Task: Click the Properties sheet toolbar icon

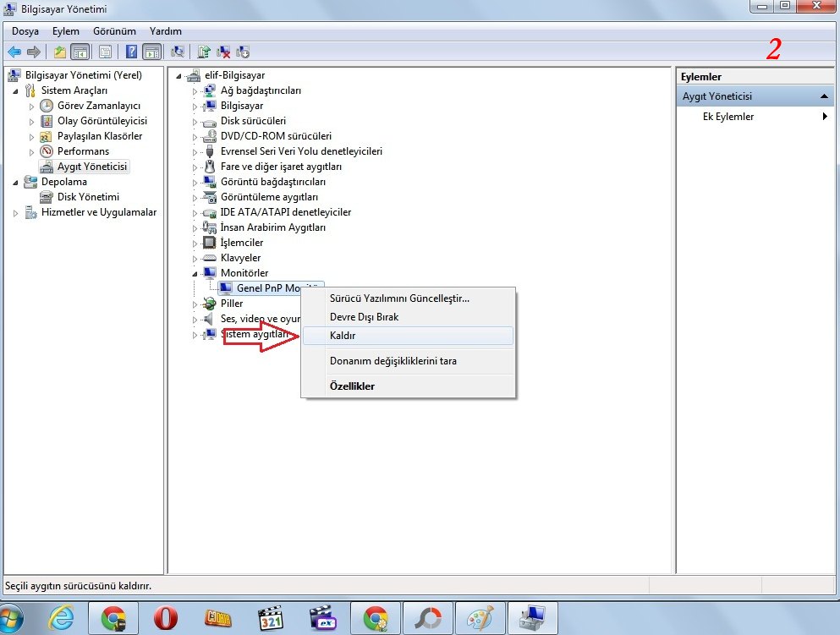Action: tap(106, 52)
